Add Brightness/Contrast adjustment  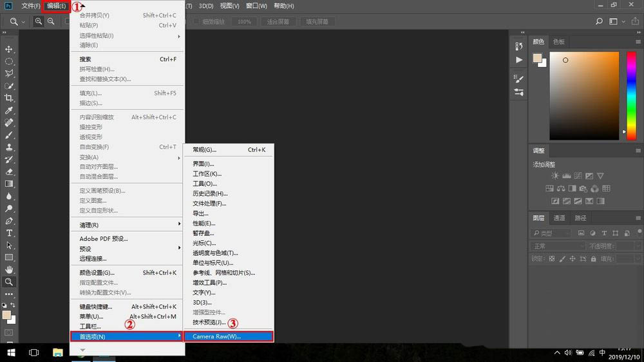click(x=555, y=176)
